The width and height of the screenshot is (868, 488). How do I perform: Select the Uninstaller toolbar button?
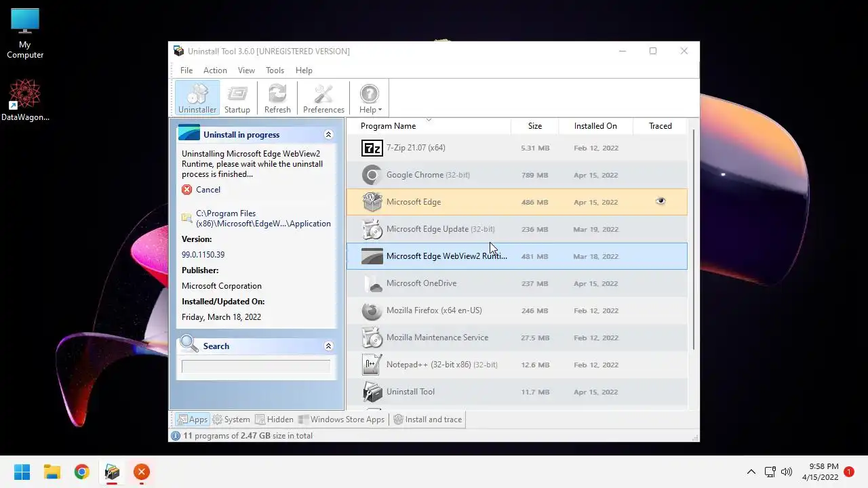[x=197, y=98]
